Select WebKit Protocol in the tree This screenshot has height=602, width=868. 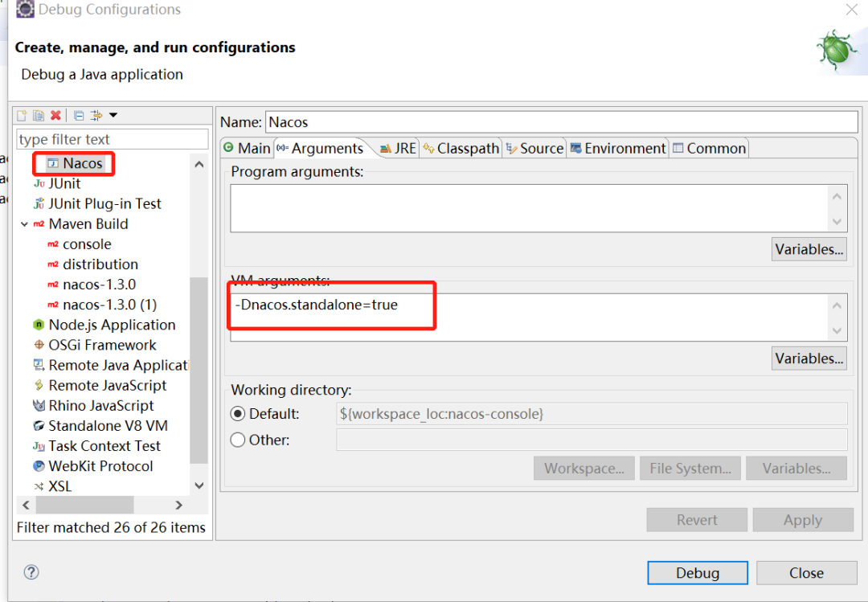click(93, 466)
